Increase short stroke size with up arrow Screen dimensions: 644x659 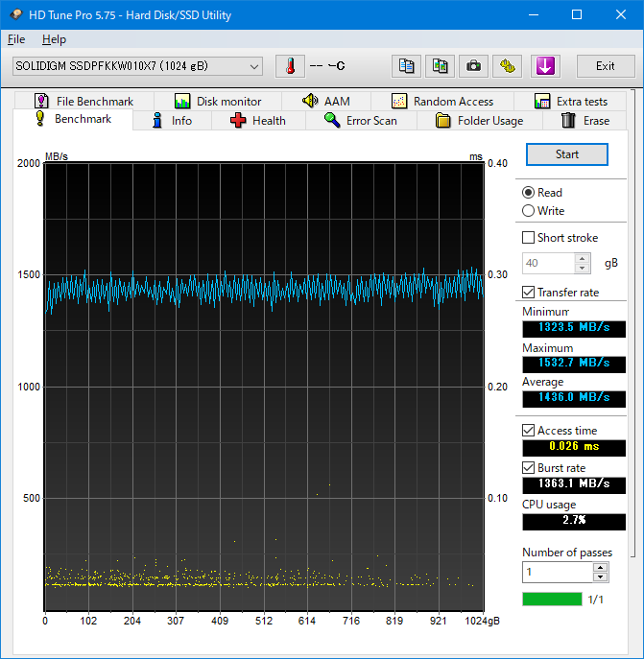point(583,258)
